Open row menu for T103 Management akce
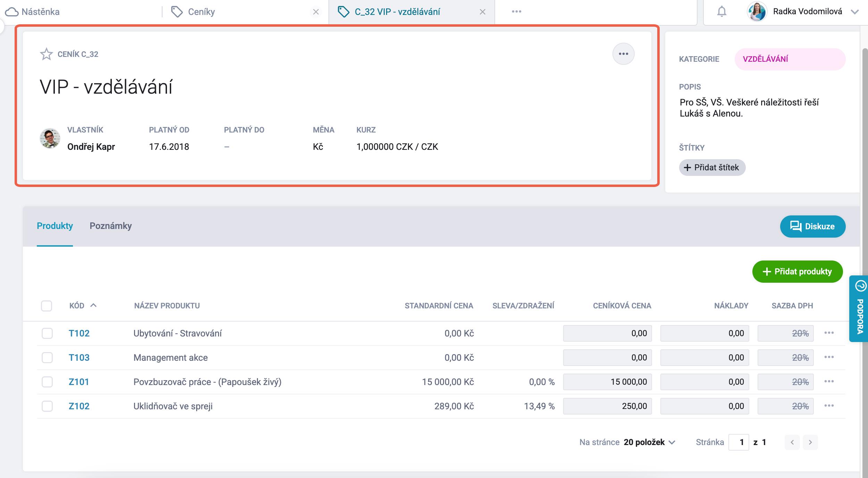The height and width of the screenshot is (478, 868). (829, 357)
